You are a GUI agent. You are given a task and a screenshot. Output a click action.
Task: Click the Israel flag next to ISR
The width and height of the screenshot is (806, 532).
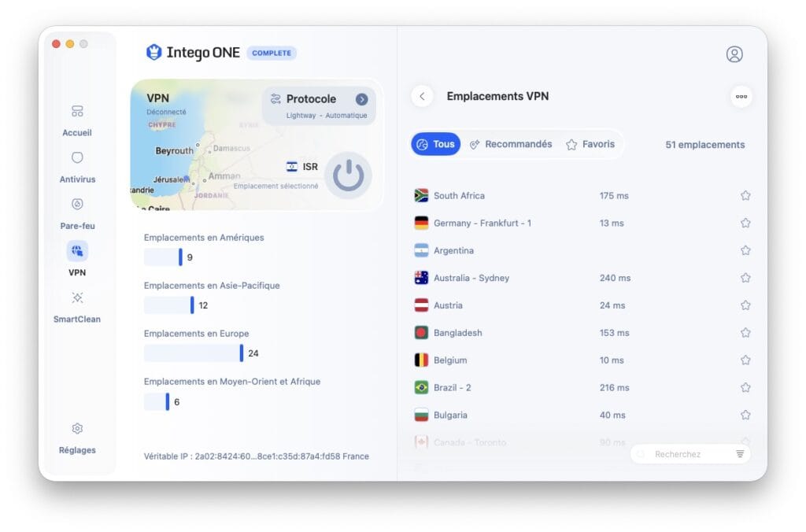point(291,167)
